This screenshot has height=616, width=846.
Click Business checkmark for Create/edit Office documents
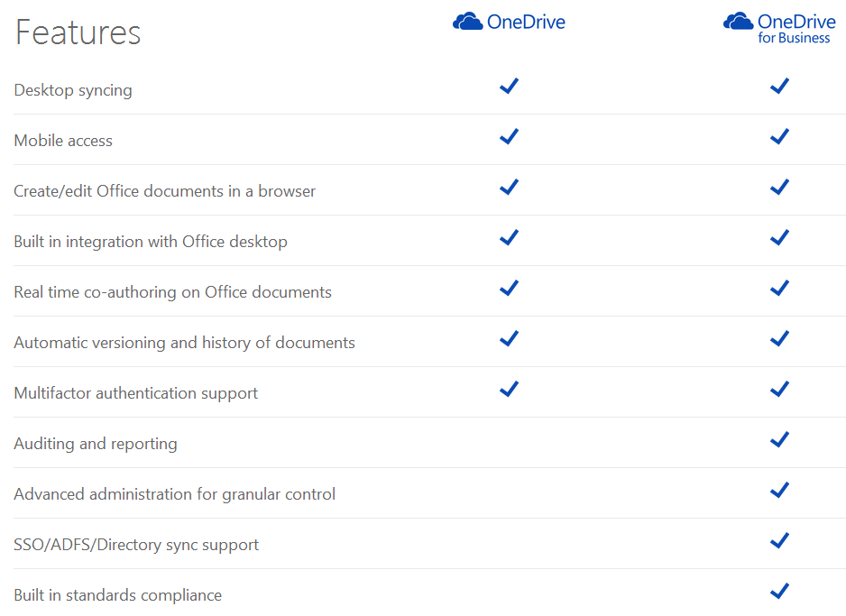[x=779, y=188]
